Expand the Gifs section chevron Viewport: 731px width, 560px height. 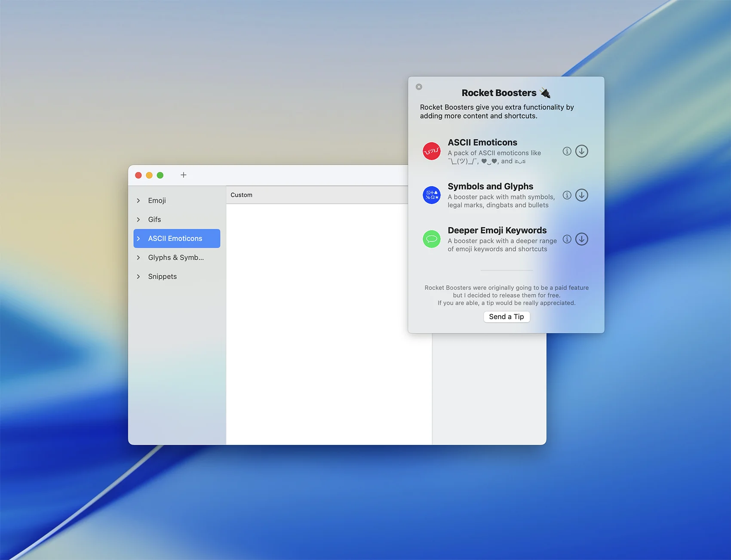138,220
